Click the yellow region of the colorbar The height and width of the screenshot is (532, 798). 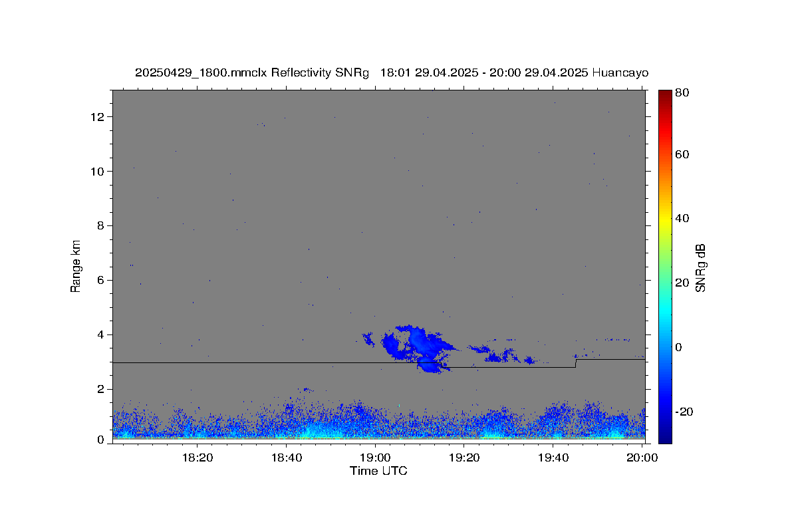[665, 219]
